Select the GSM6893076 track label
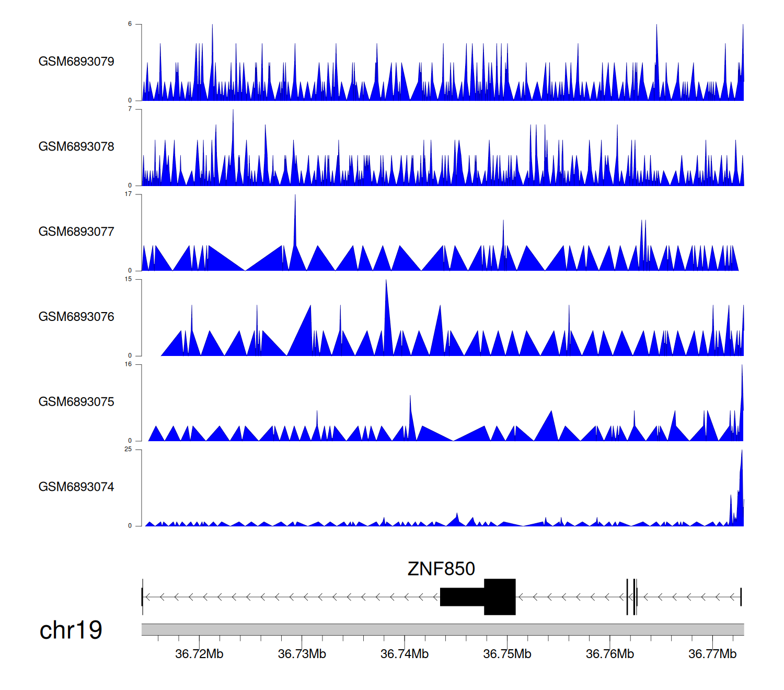This screenshot has width=784, height=690. [76, 317]
